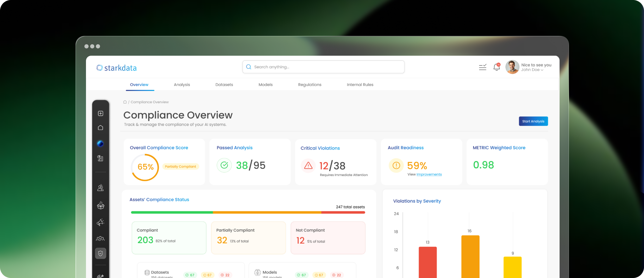
Task: Click the 59% Audit Readiness value
Action: point(417,166)
